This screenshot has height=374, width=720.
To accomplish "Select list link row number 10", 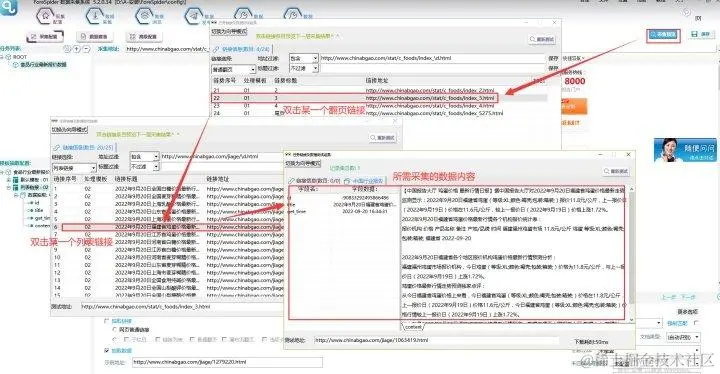I will (x=168, y=257).
